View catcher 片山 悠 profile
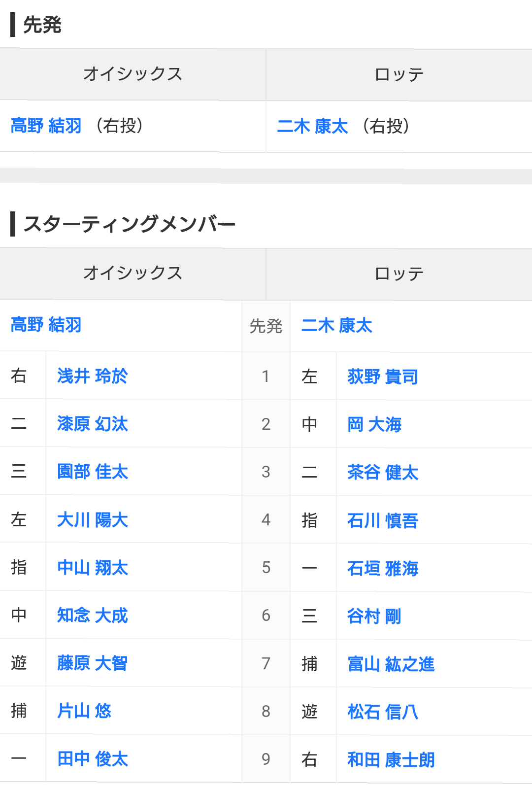Image resolution: width=532 pixels, height=788 pixels. 84,711
